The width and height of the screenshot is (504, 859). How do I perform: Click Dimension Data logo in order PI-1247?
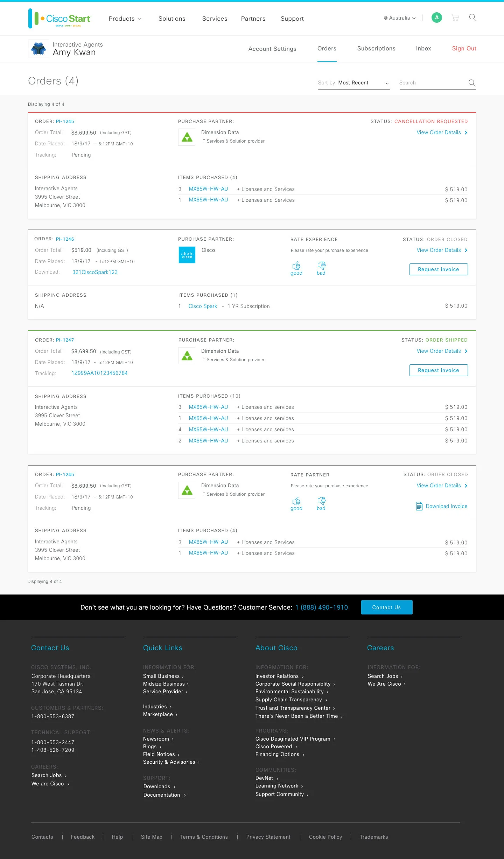click(187, 356)
